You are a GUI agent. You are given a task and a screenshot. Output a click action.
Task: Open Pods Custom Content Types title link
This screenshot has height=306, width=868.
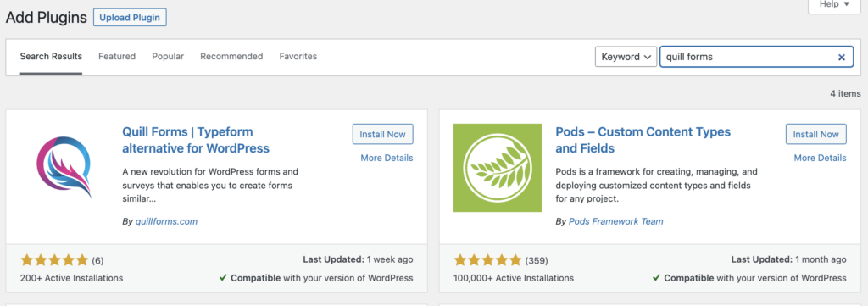pos(643,141)
